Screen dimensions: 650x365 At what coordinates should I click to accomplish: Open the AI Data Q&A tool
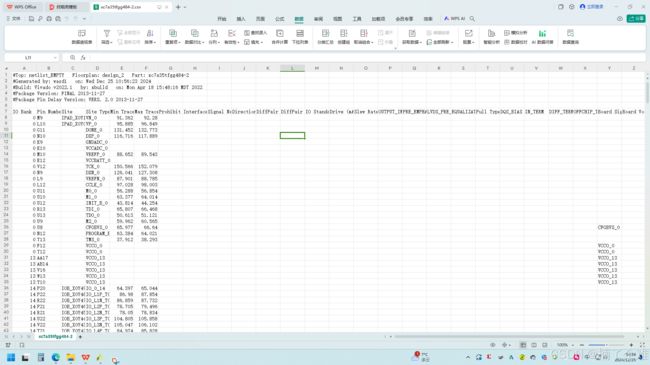pos(542,36)
